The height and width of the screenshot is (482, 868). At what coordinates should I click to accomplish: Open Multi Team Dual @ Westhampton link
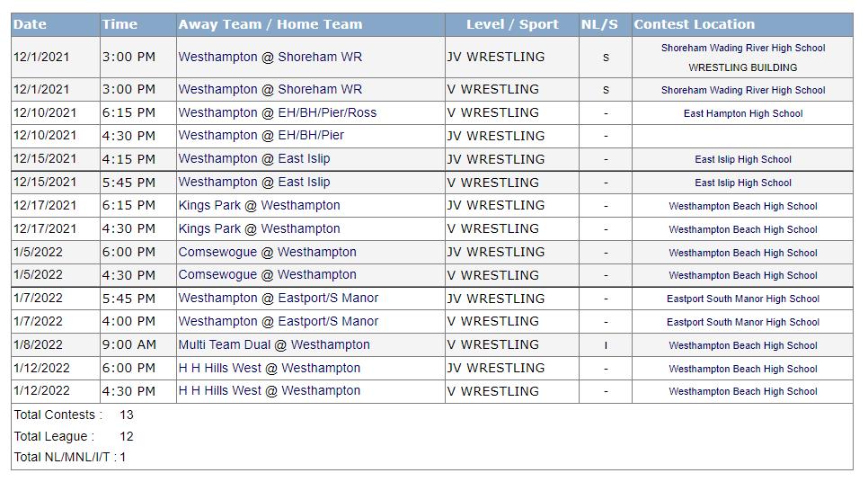click(x=274, y=344)
